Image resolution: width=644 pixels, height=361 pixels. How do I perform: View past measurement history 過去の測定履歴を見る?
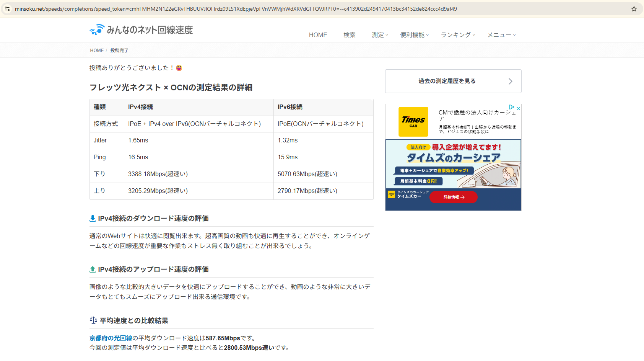click(x=453, y=81)
